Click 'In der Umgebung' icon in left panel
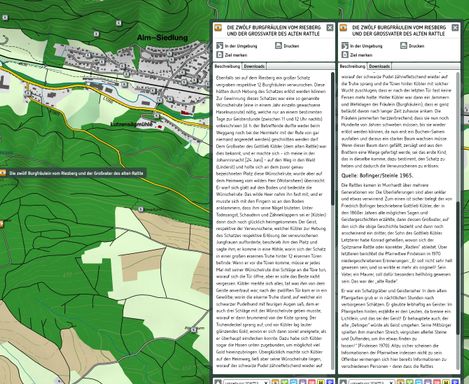 point(219,46)
